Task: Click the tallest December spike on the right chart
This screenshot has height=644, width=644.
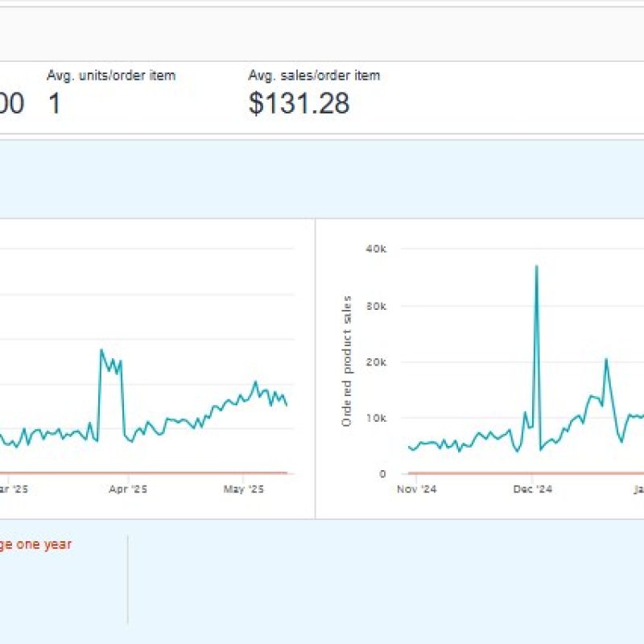Action: 536,266
